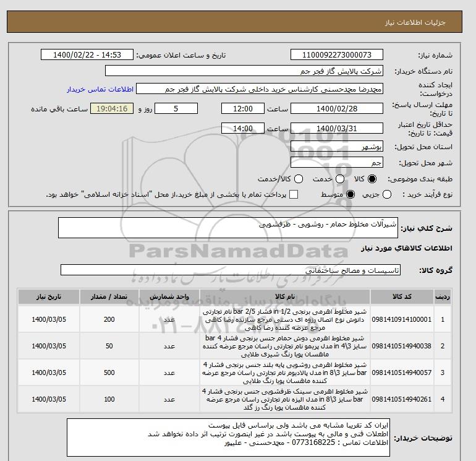Open the اطلاعات تماس خریدار link
476x461 pixels.
pyautogui.click(x=100, y=89)
